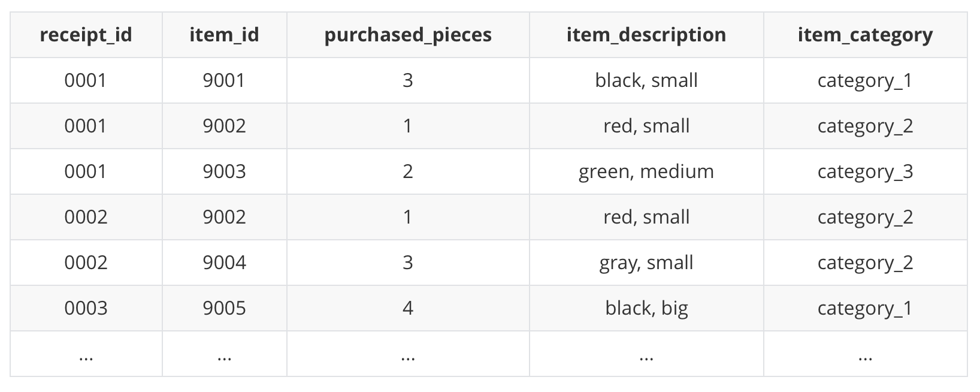
Task: Select the ellipsis cell under receipt_id
Action: tap(86, 354)
